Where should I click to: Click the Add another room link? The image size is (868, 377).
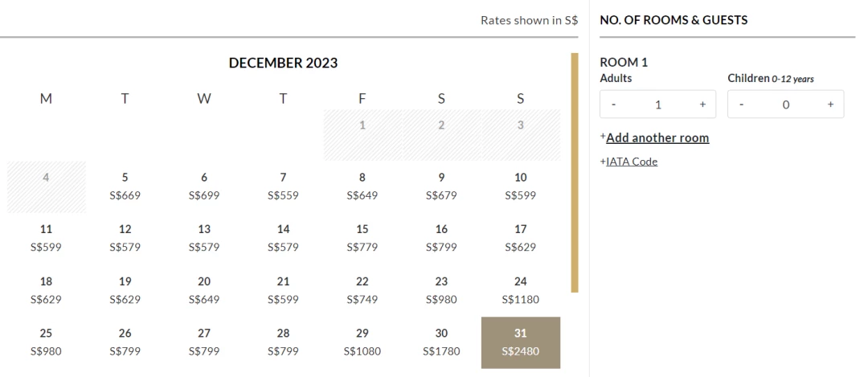(657, 137)
